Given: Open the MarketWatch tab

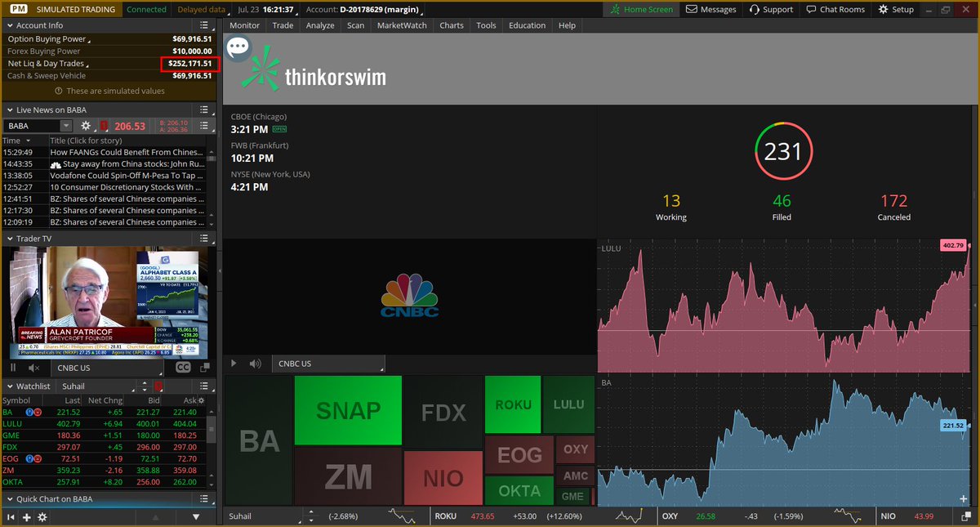Looking at the screenshot, I should pyautogui.click(x=402, y=25).
